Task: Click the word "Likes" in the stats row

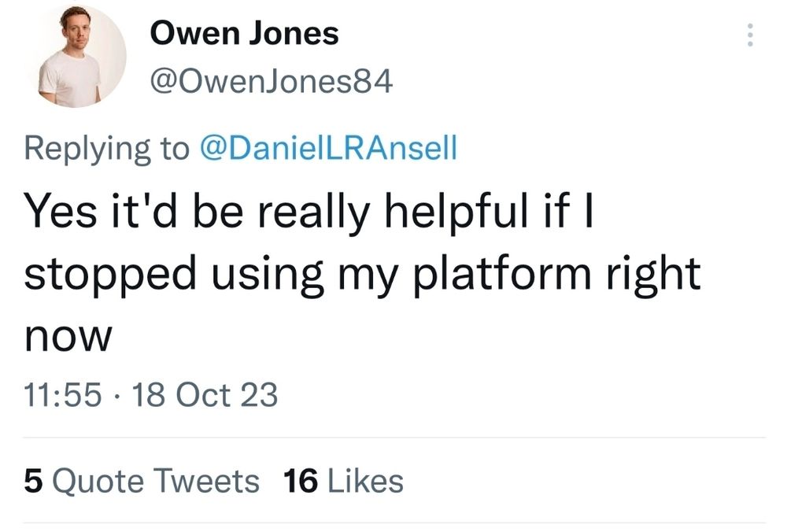Action: pyautogui.click(x=364, y=481)
